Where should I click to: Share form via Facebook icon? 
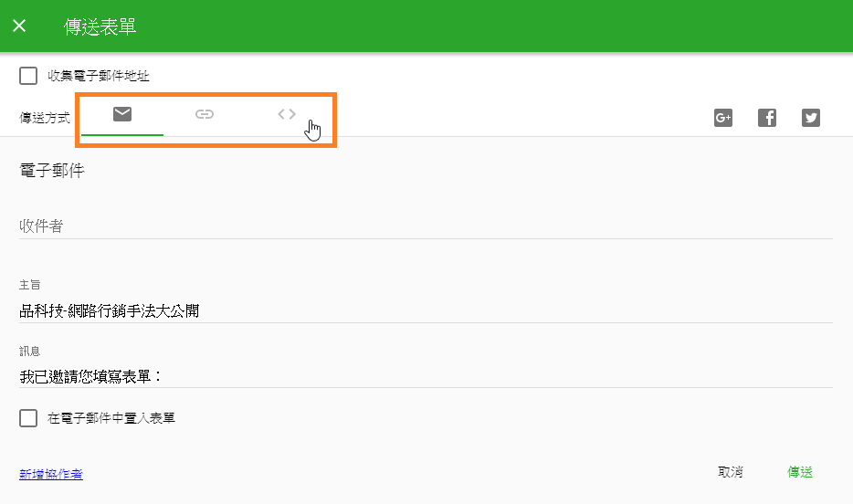(x=767, y=118)
